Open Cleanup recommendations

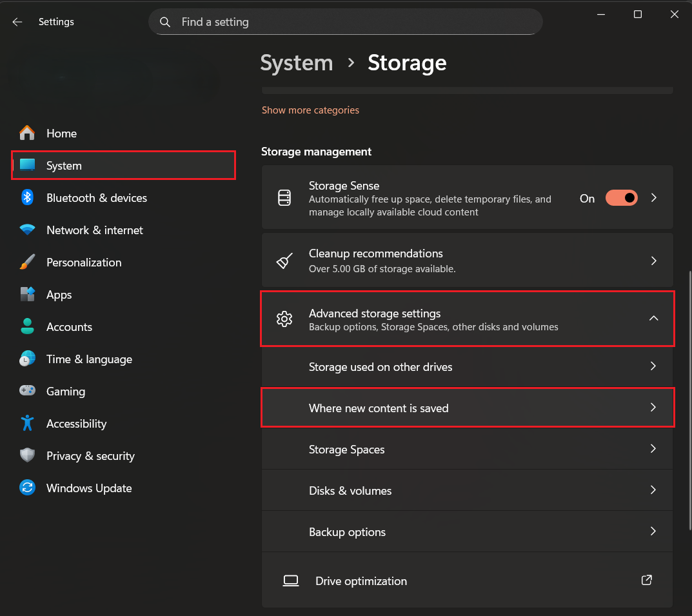[468, 260]
